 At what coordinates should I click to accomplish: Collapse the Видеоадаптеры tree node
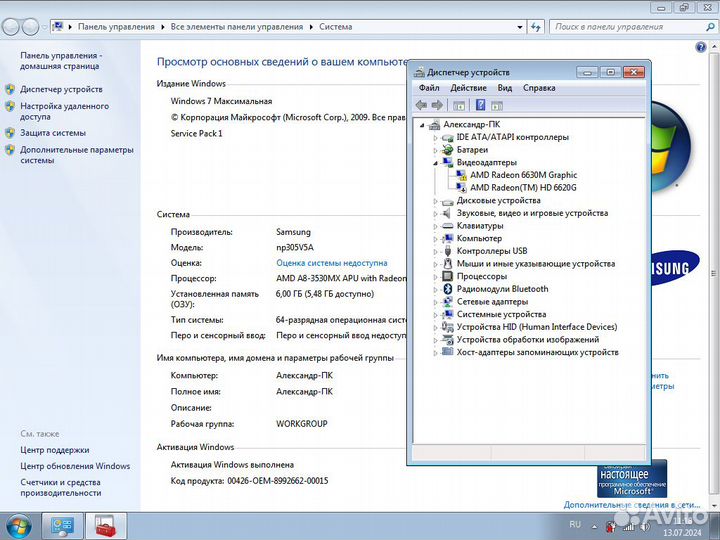pyautogui.click(x=435, y=163)
